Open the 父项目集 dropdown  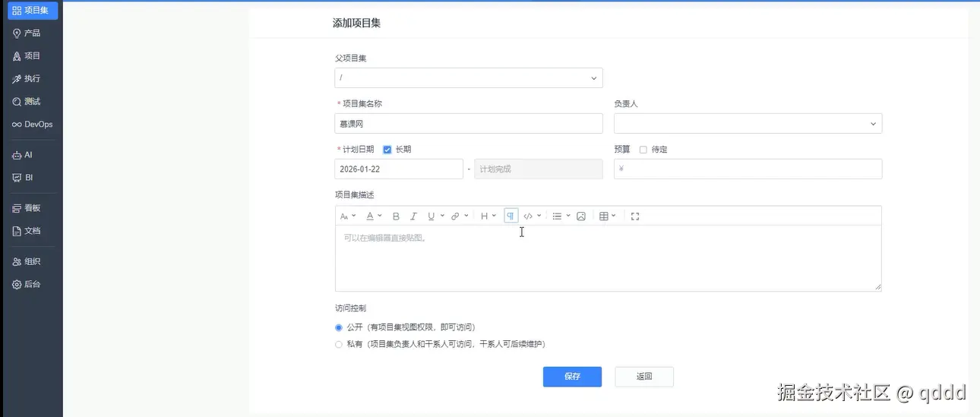(469, 77)
